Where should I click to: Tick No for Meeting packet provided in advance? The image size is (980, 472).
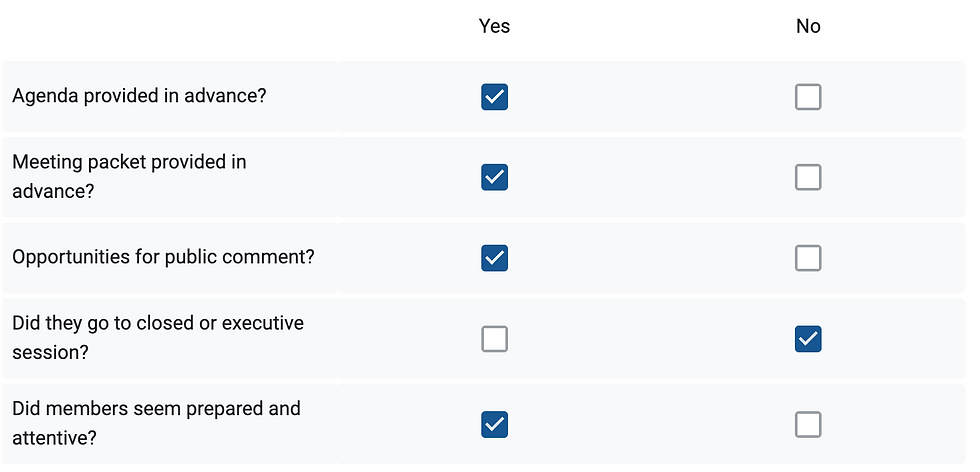point(808,177)
